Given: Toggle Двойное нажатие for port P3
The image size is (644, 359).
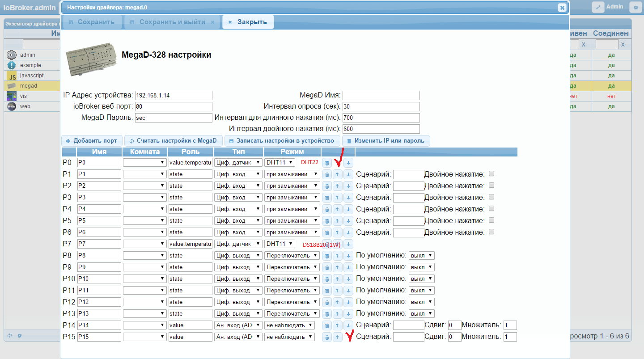Looking at the screenshot, I should pos(492,197).
